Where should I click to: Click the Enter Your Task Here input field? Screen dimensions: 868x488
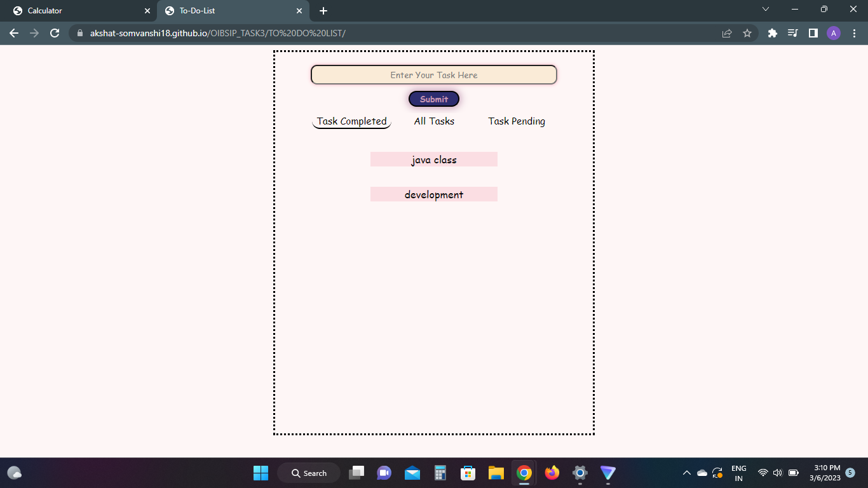434,74
